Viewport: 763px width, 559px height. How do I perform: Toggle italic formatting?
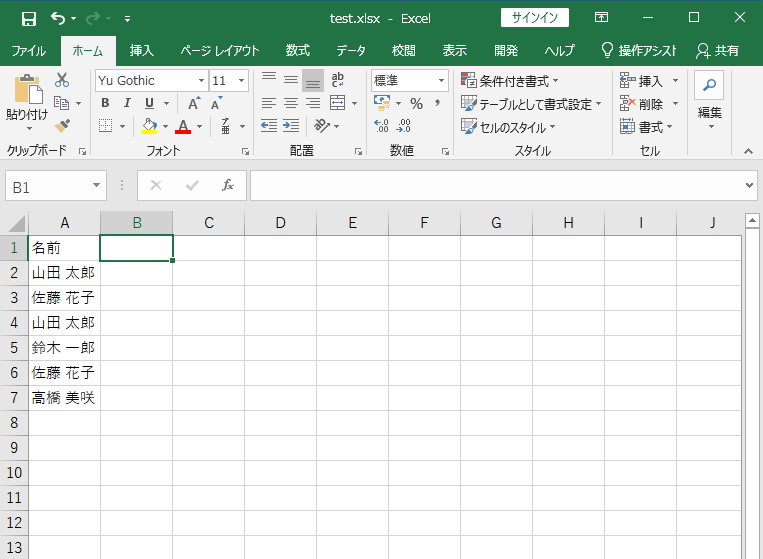coord(127,103)
